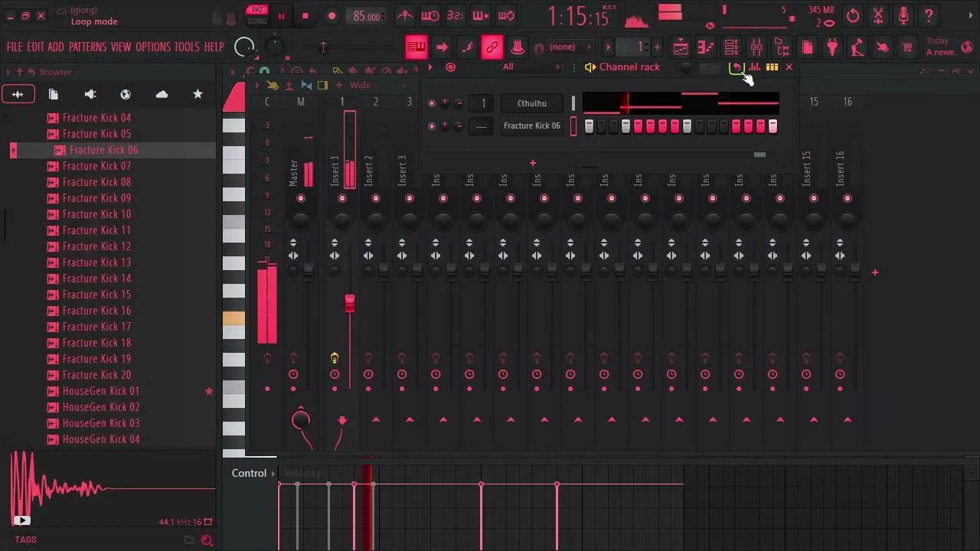Open the Channel rack graph editor bars icon
The width and height of the screenshot is (980, 551).
point(755,67)
